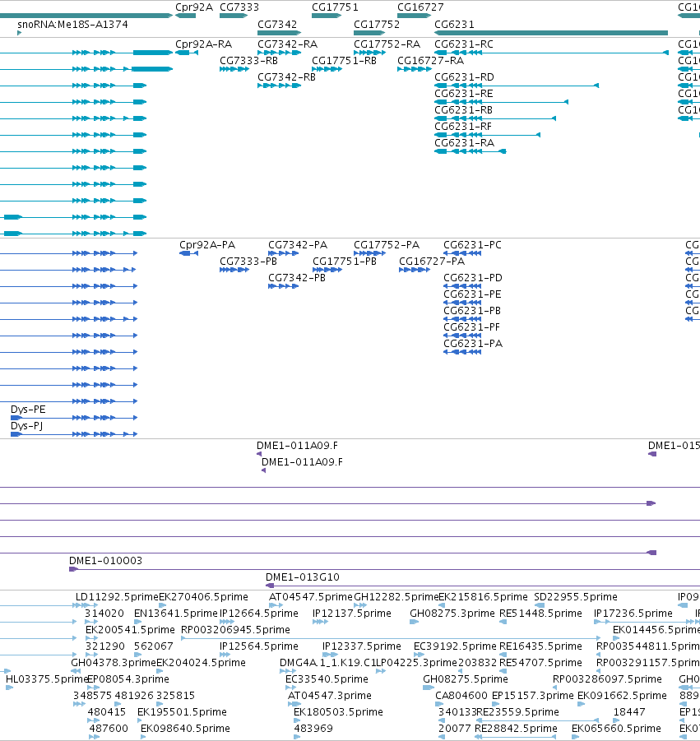Open transcript CG17752-RA

pos(387,44)
